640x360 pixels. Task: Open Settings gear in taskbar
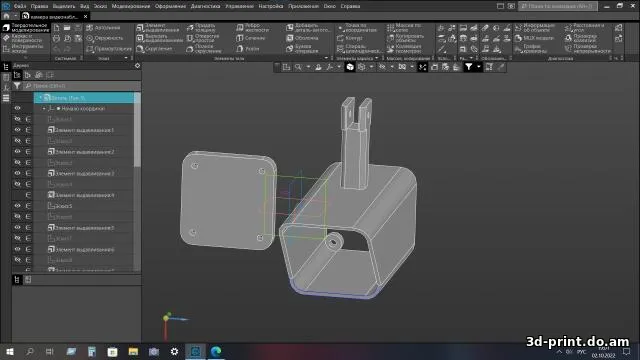(x=174, y=351)
